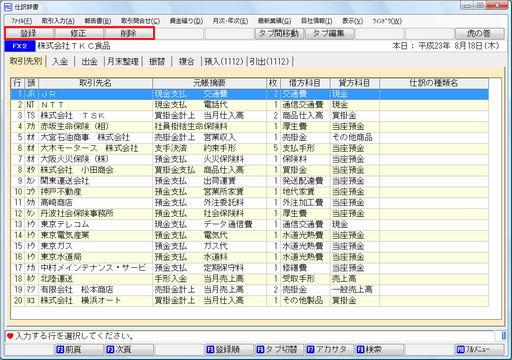This screenshot has height=360, width=512.
Task: Select the 大木モータース 株式会社 row
Action: [x=250, y=148]
